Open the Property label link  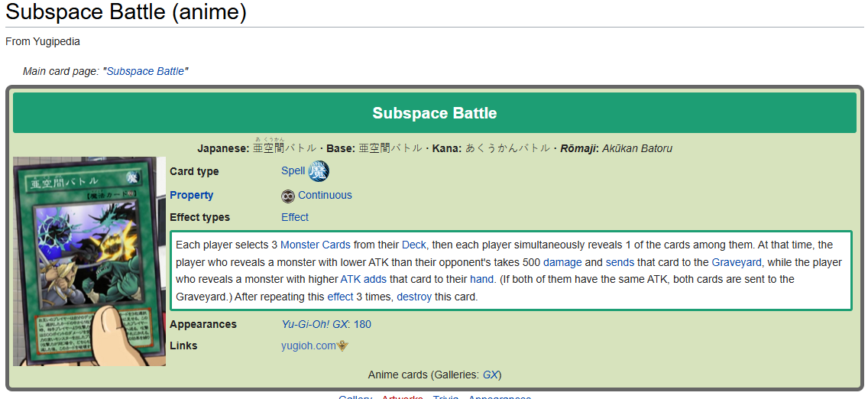192,196
